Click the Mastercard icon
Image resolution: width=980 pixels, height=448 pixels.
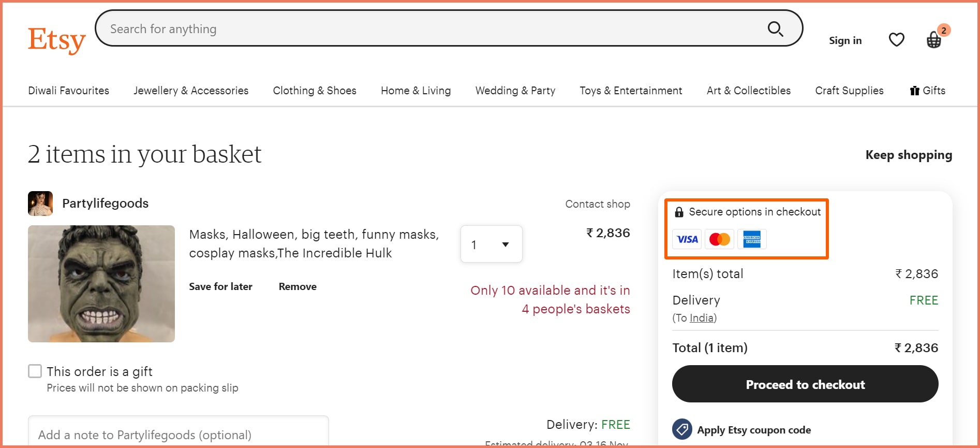[720, 239]
